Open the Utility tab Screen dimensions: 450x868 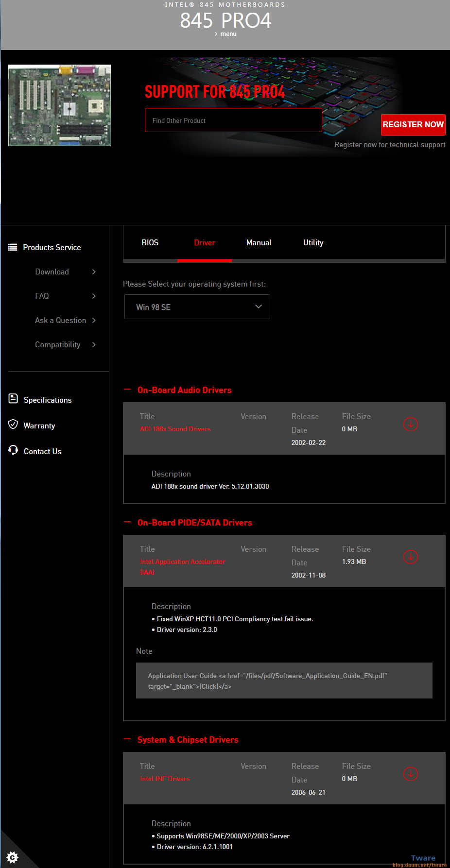click(x=313, y=242)
